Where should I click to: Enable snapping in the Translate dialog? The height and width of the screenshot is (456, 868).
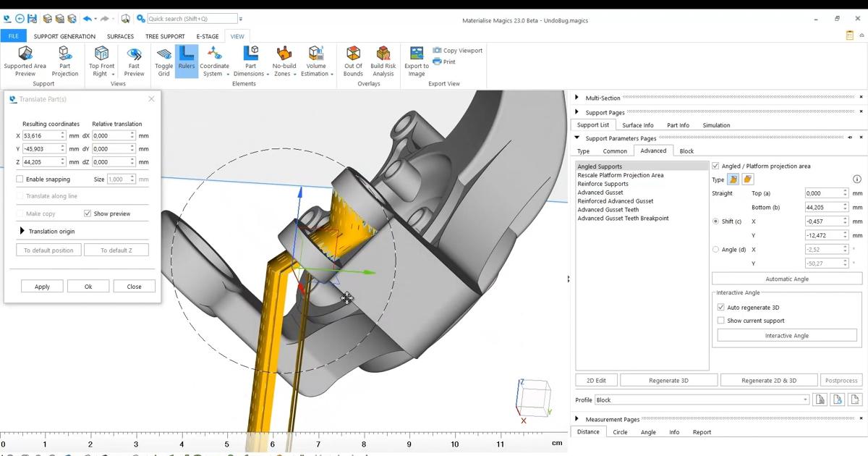20,179
